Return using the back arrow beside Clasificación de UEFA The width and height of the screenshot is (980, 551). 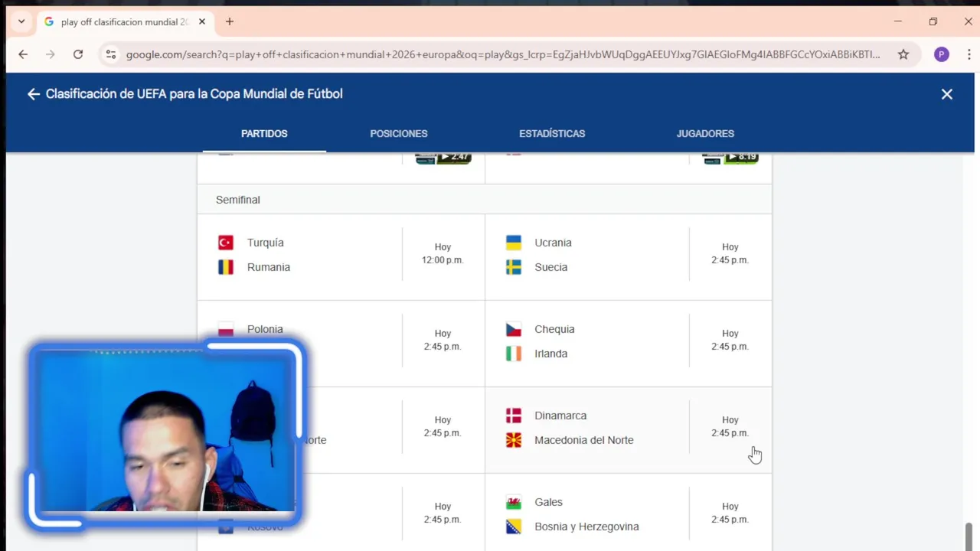point(33,94)
